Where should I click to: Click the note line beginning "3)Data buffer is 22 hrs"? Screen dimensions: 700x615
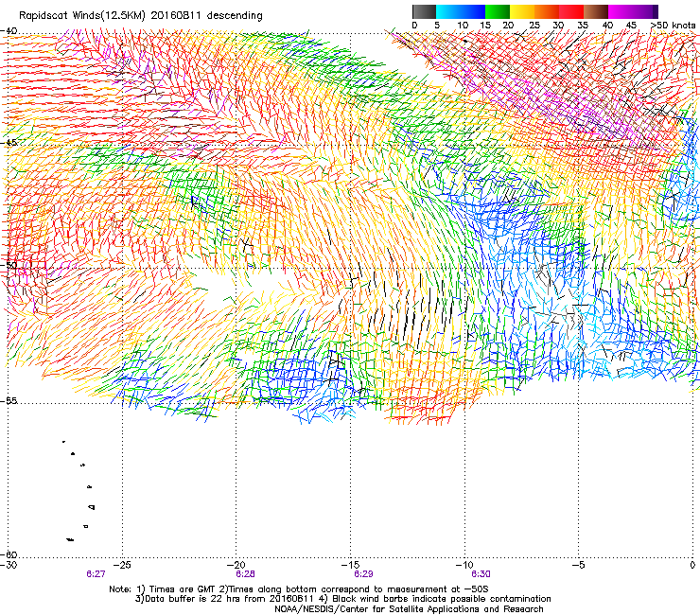tap(342, 599)
